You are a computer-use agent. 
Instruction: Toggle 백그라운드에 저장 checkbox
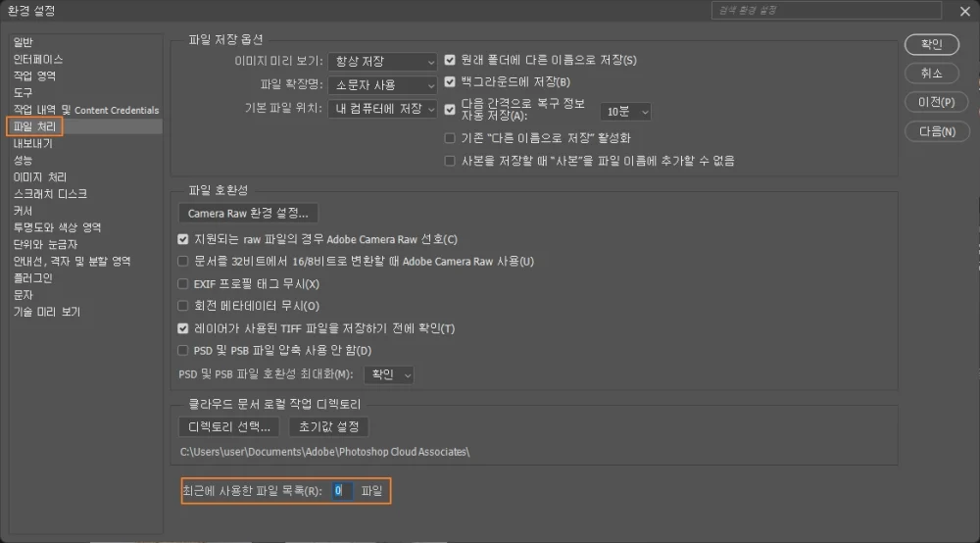(x=450, y=82)
